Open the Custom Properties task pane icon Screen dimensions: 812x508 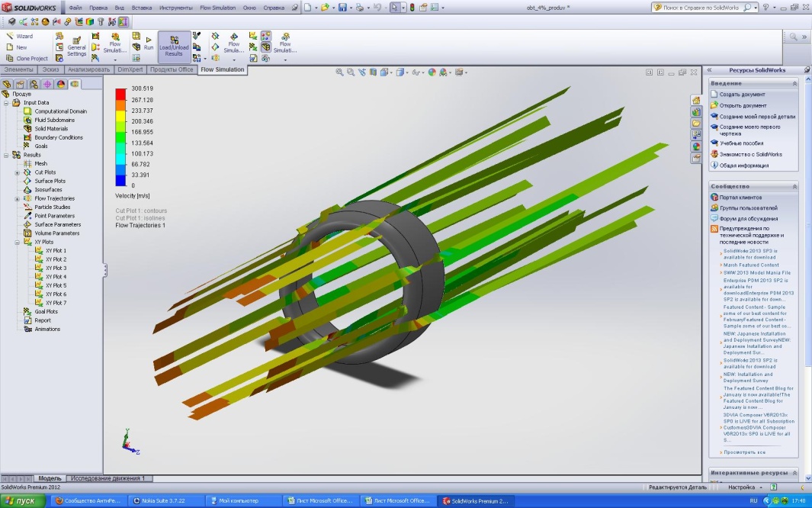tap(696, 158)
